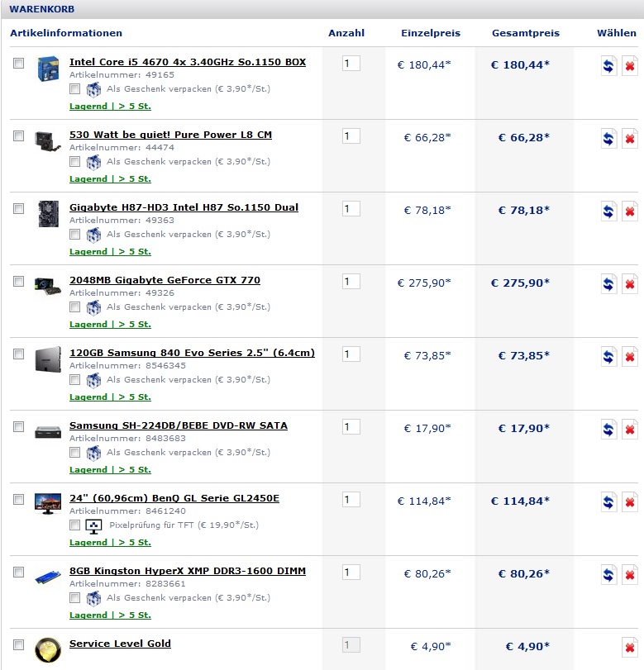The width and height of the screenshot is (644, 670).
Task: Enable gift wrapping for Intel Core i5
Action: 75,89
